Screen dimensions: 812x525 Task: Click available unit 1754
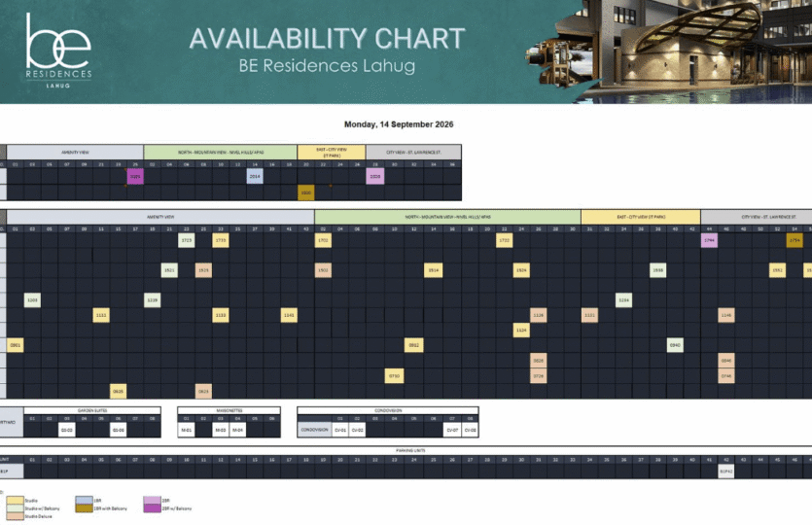pyautogui.click(x=794, y=240)
